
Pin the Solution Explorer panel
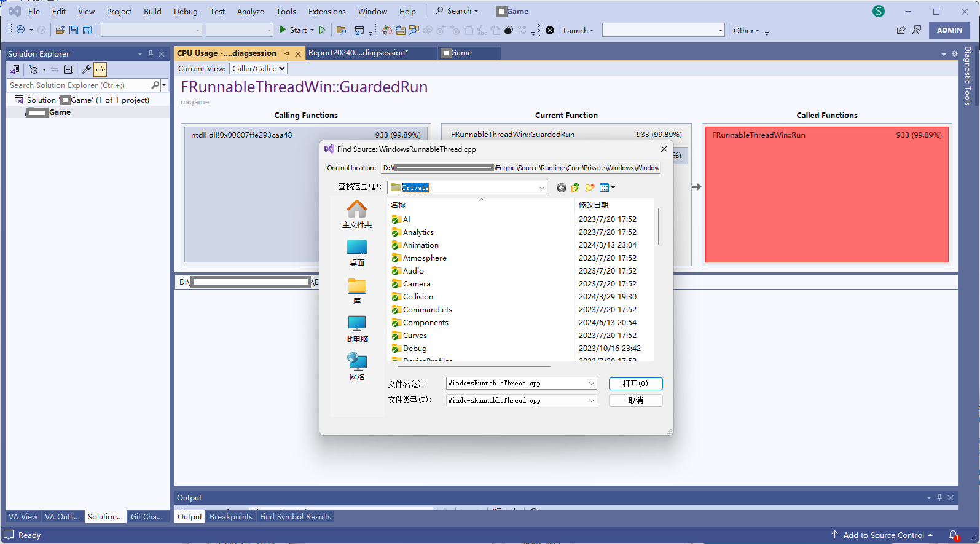click(x=151, y=54)
